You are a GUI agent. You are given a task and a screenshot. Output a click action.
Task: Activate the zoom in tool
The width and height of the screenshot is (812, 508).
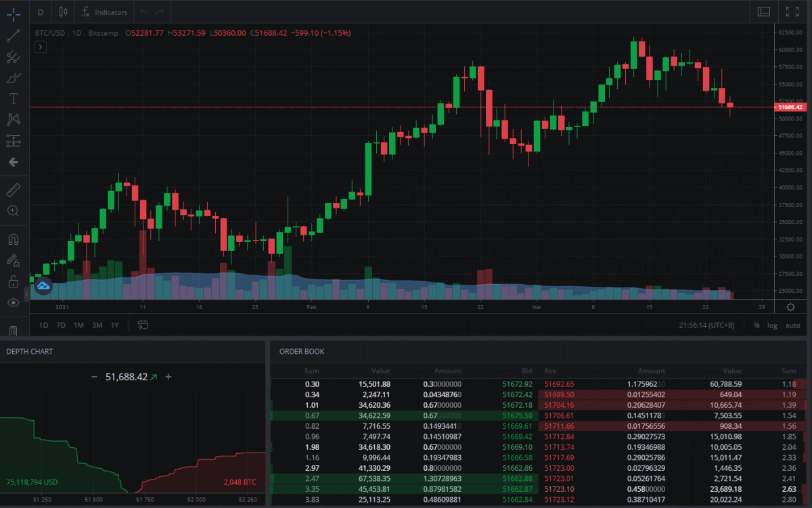pos(13,211)
